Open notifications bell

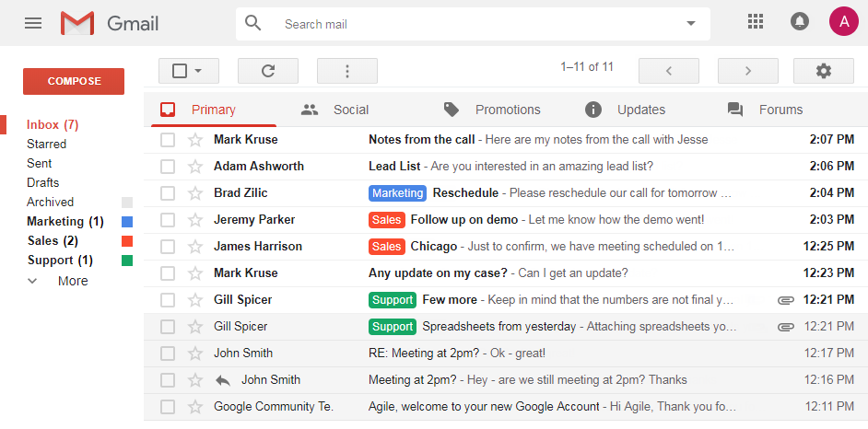coord(800,21)
